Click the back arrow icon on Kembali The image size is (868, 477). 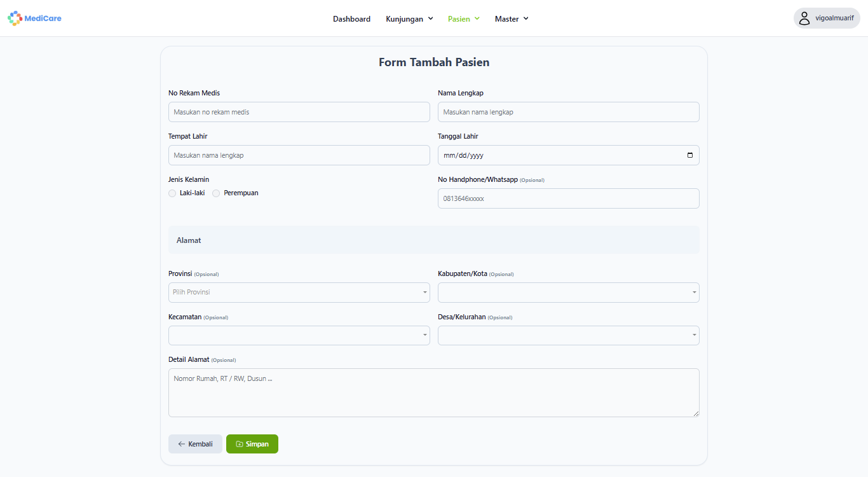pos(182,444)
